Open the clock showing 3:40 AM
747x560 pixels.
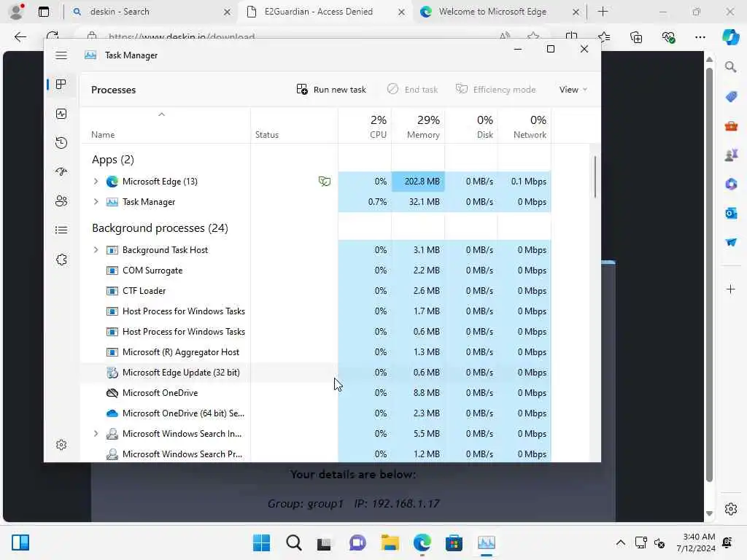click(x=695, y=542)
